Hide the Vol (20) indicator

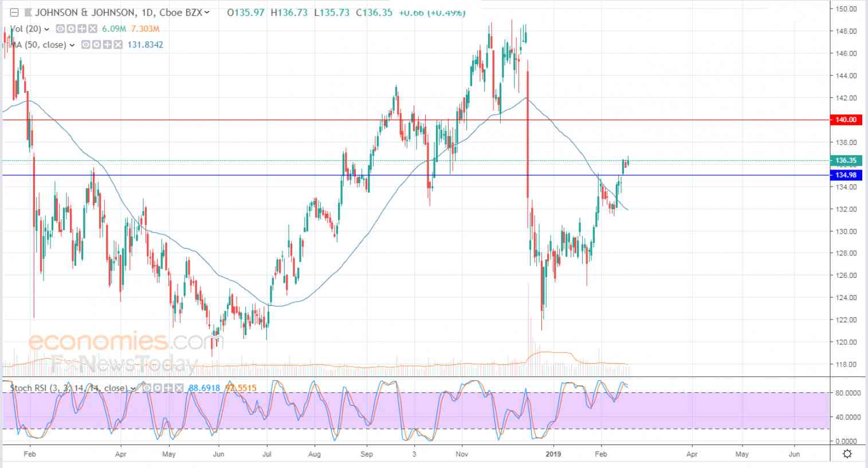pyautogui.click(x=60, y=29)
